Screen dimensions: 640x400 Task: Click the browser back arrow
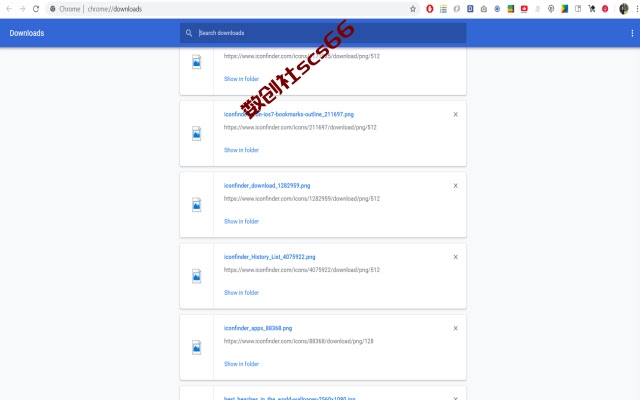[9, 9]
